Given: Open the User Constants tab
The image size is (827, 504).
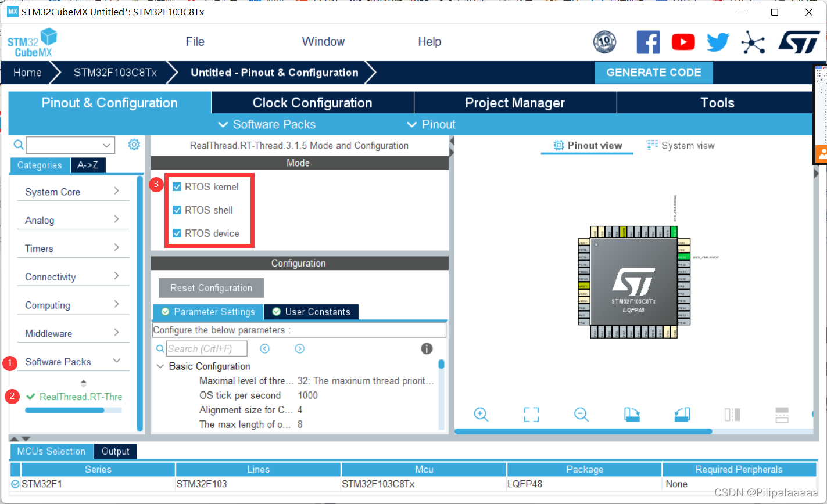Looking at the screenshot, I should tap(311, 312).
